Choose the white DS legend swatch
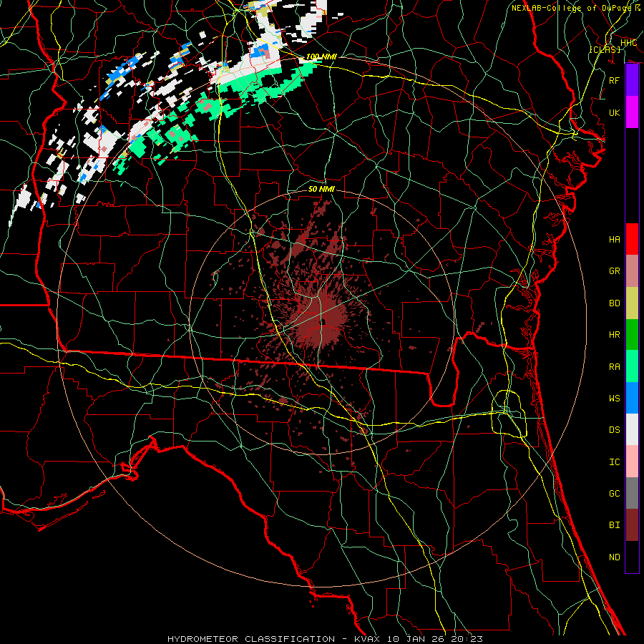This screenshot has width=644, height=644. click(632, 429)
